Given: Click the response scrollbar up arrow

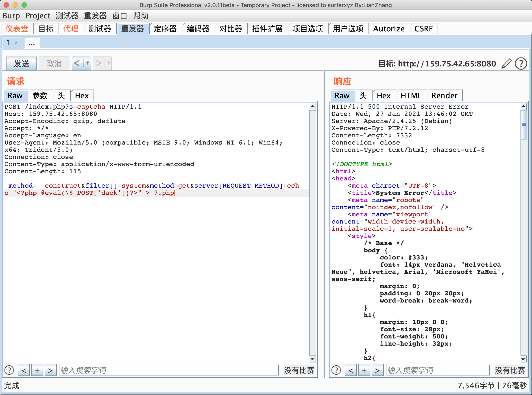Looking at the screenshot, I should click(523, 106).
